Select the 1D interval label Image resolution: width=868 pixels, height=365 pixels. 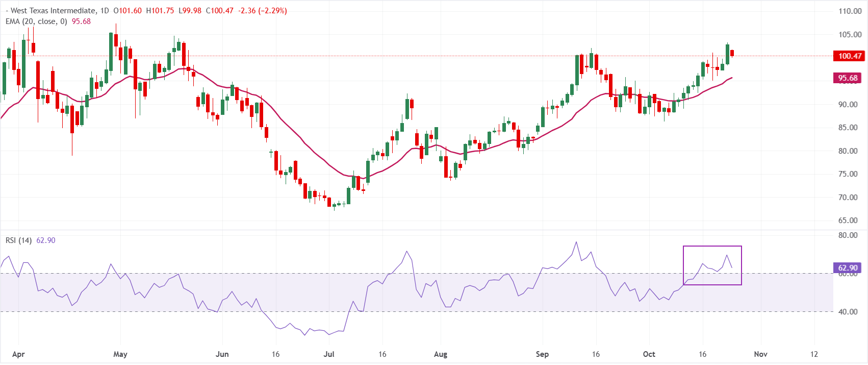pyautogui.click(x=105, y=11)
